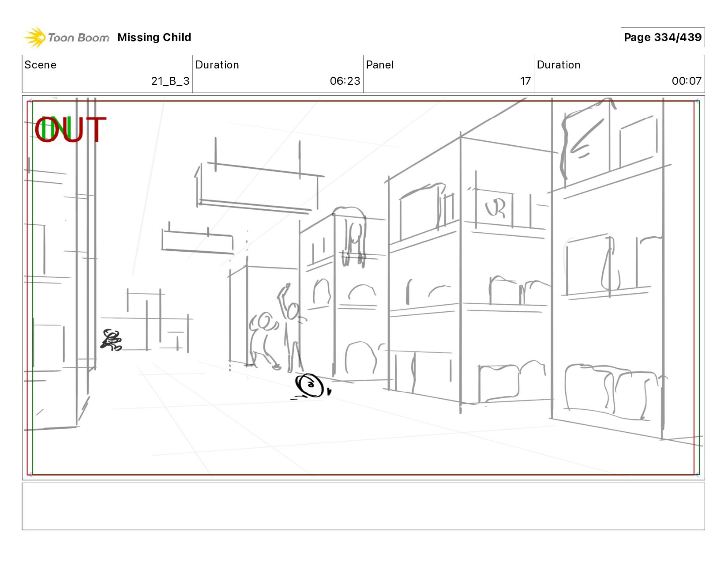Screen dimensions: 728x563
Task: Click the scene value '21_B_3'
Action: pyautogui.click(x=170, y=81)
